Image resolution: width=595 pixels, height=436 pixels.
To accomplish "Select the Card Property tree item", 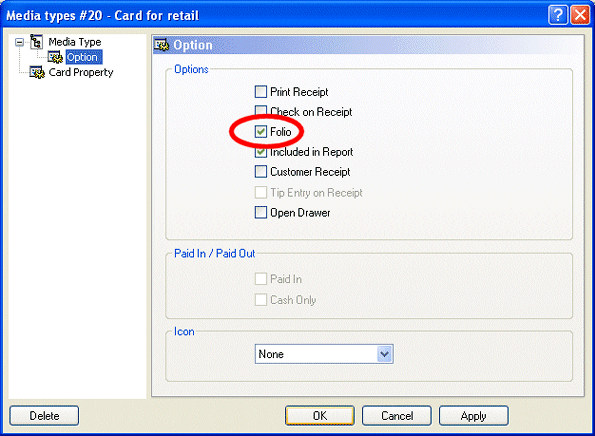I will pyautogui.click(x=81, y=72).
